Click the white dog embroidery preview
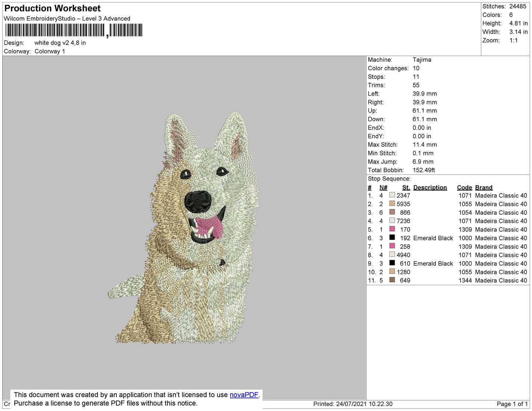532x411 pixels. (184, 228)
